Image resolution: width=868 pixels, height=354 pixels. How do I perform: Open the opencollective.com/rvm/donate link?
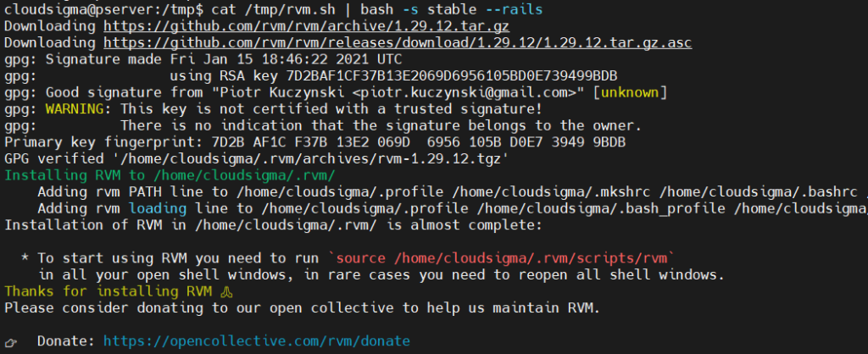click(257, 341)
